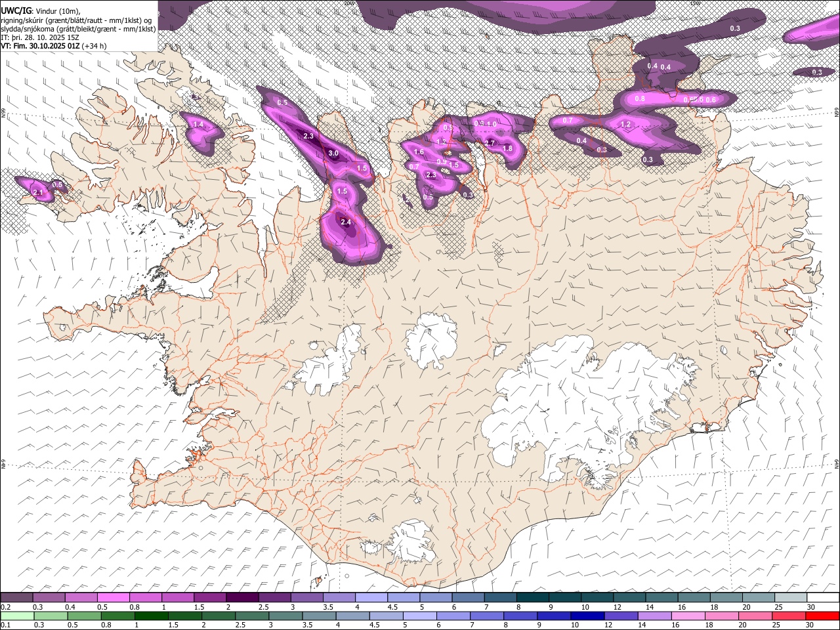Image resolution: width=840 pixels, height=630 pixels.
Task: Click the 20W longitude label
Action: [348, 3]
